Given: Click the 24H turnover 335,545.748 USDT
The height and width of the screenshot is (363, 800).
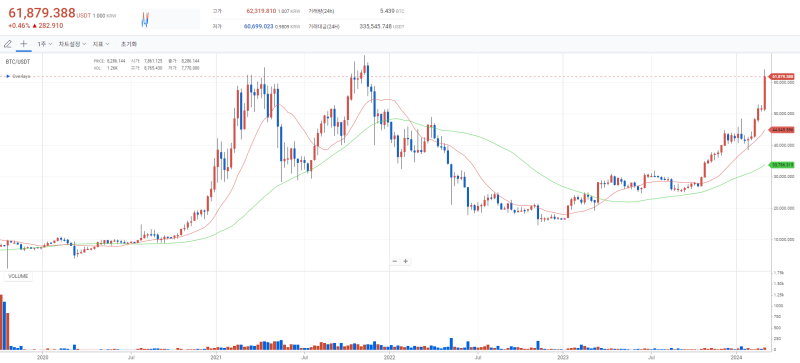Looking at the screenshot, I should click(x=382, y=26).
